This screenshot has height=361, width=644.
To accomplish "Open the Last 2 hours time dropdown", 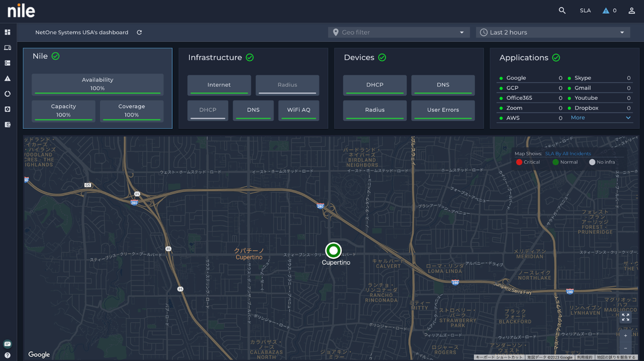I will 552,33.
